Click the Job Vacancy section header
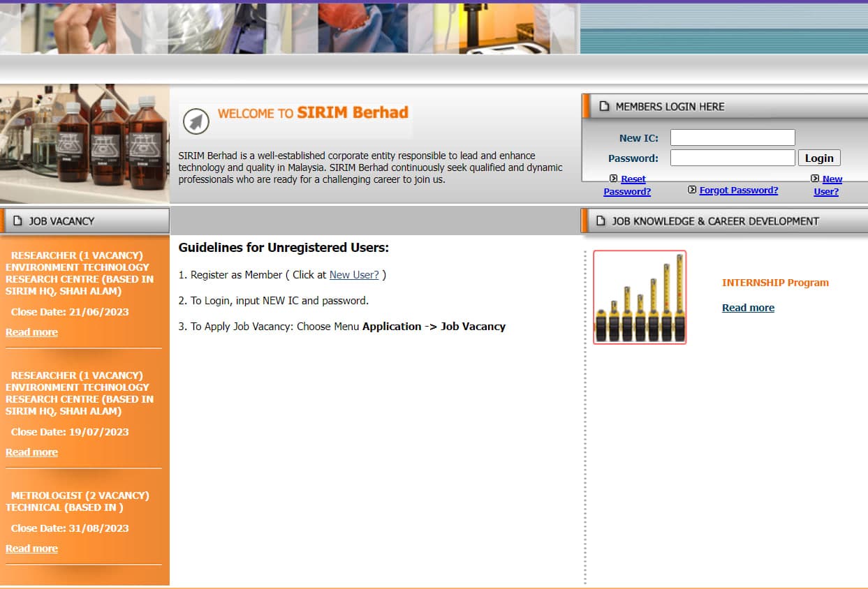Viewport: 868px width, 589px height. (x=84, y=221)
